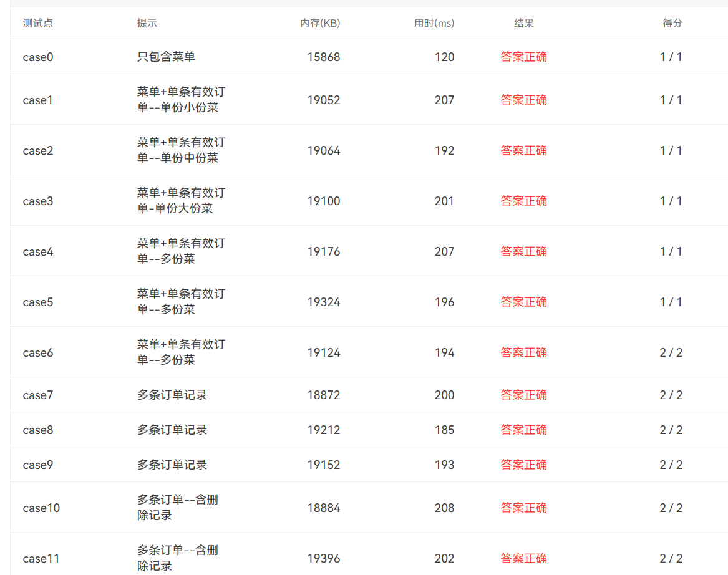The image size is (728, 575).
Task: Click the 测试点 column header
Action: tap(37, 23)
